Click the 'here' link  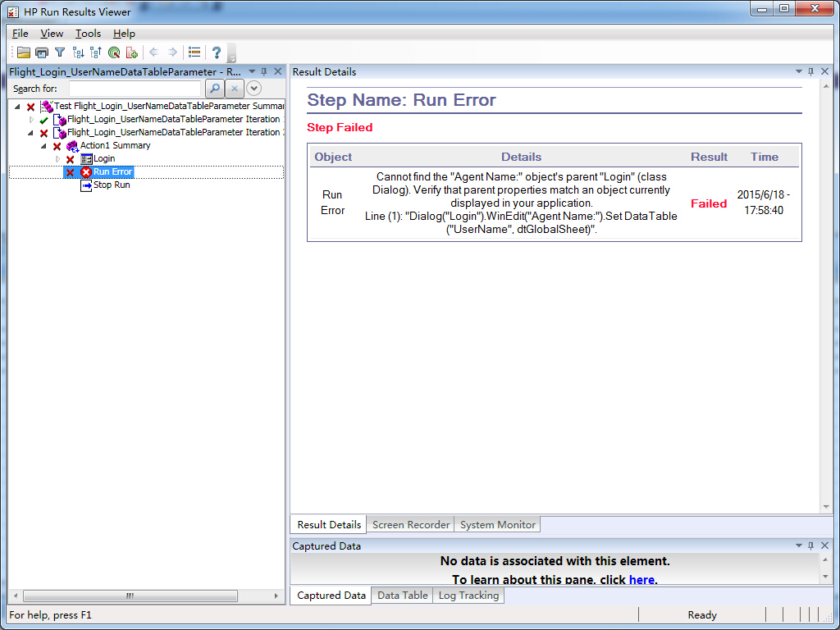(641, 580)
